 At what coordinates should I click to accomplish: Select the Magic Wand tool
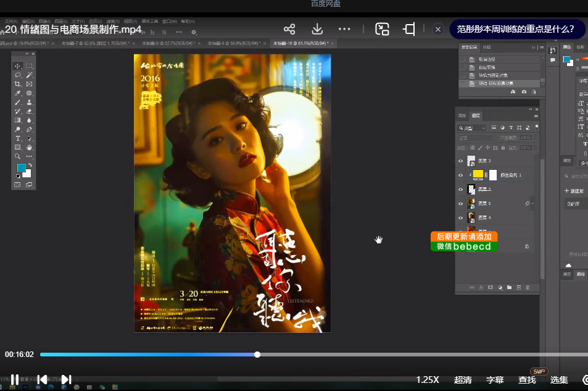tap(29, 75)
